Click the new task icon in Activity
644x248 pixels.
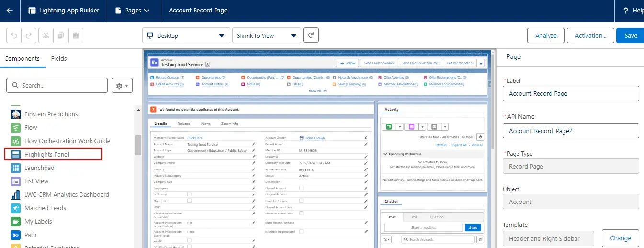click(x=389, y=126)
